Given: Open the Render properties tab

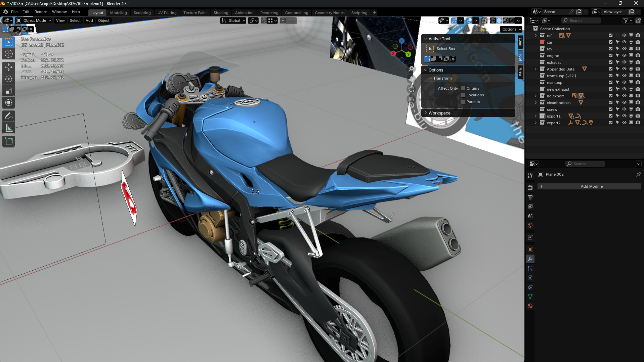Looking at the screenshot, I should [530, 187].
